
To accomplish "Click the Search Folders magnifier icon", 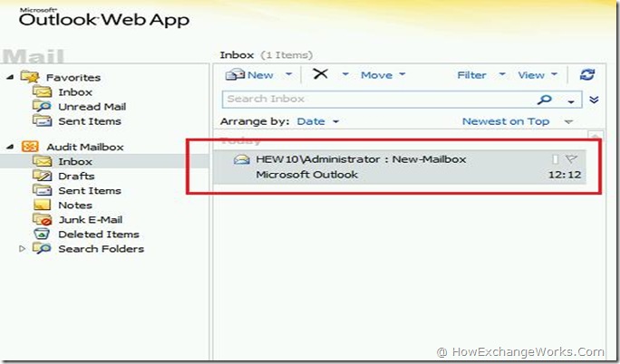I will pos(42,248).
